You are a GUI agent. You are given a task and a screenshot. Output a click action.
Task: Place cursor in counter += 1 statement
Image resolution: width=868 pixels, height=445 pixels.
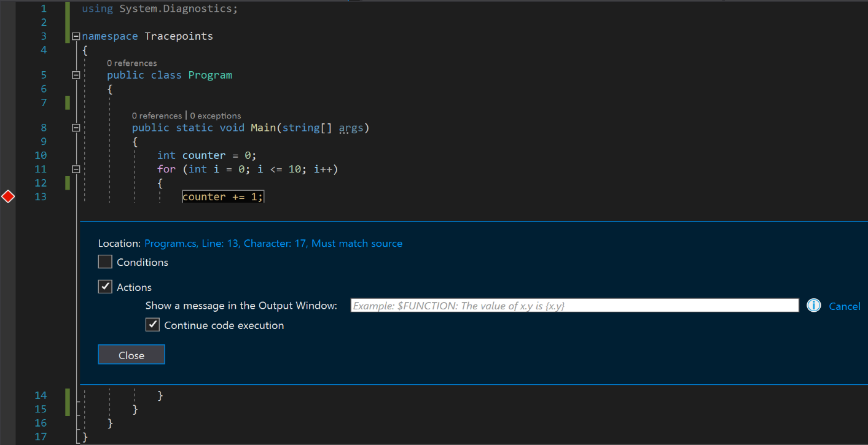(x=221, y=196)
